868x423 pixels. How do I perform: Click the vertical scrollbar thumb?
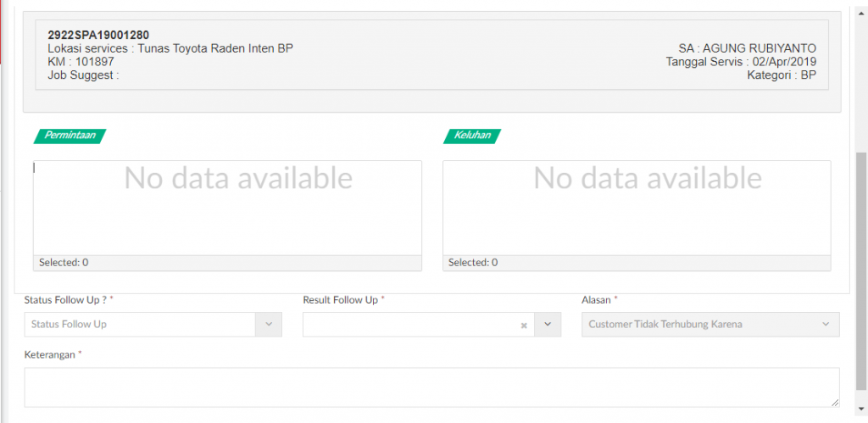coord(861,271)
